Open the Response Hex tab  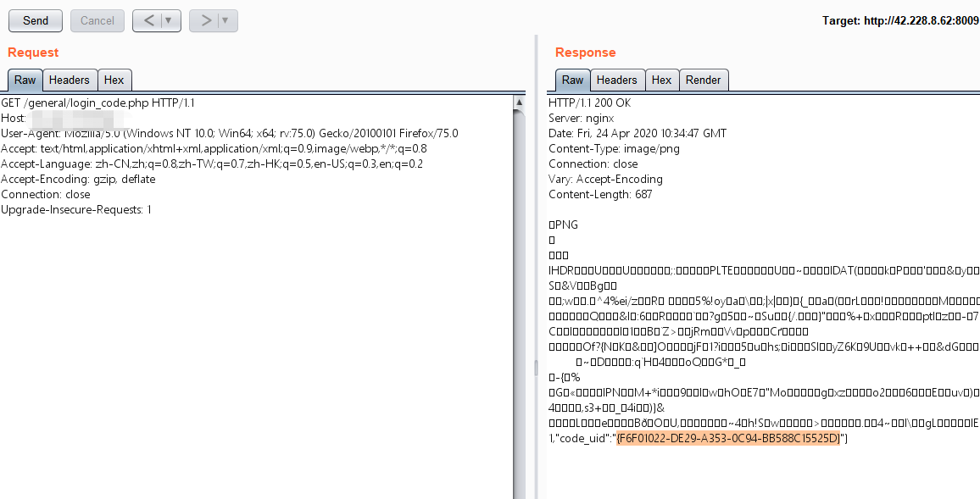click(x=661, y=80)
